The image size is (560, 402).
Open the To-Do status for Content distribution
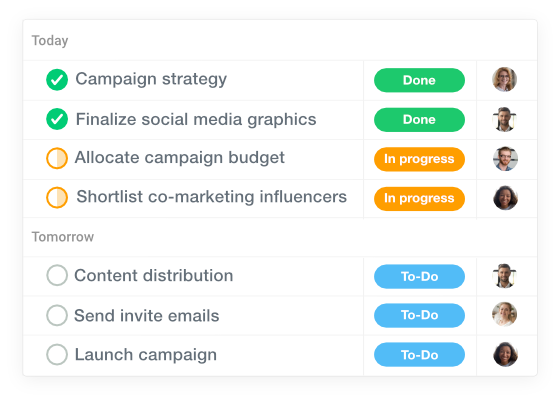419,276
